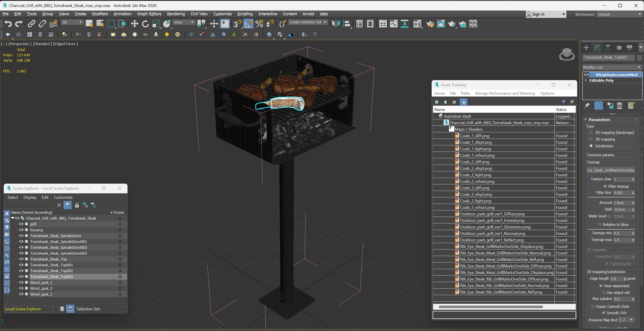Viewport: 644px width, 331px height.
Task: Click the Amount spinner arrows
Action: click(x=633, y=203)
